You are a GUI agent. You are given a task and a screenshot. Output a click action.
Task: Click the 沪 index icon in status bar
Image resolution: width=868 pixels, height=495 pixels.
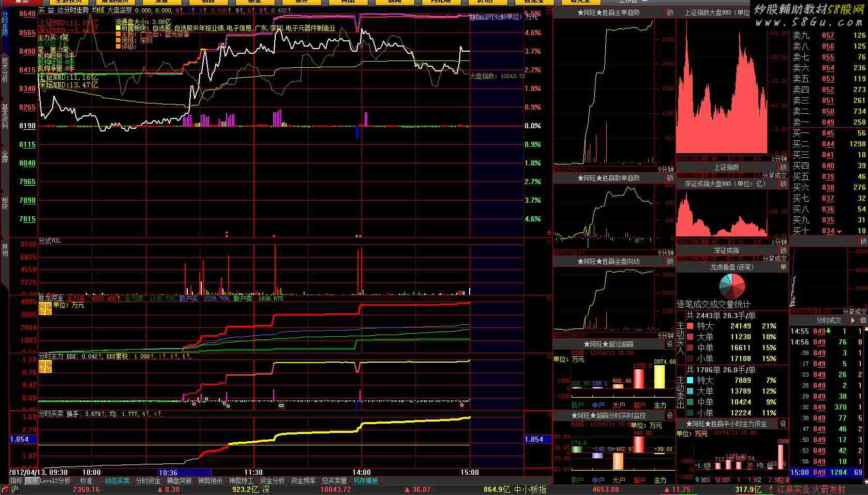click(x=14, y=489)
